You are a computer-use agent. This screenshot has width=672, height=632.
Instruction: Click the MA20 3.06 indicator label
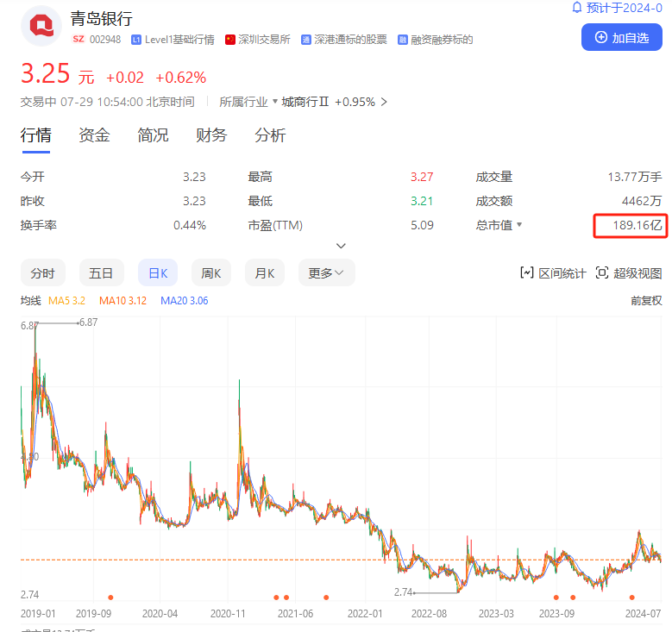pyautogui.click(x=185, y=301)
